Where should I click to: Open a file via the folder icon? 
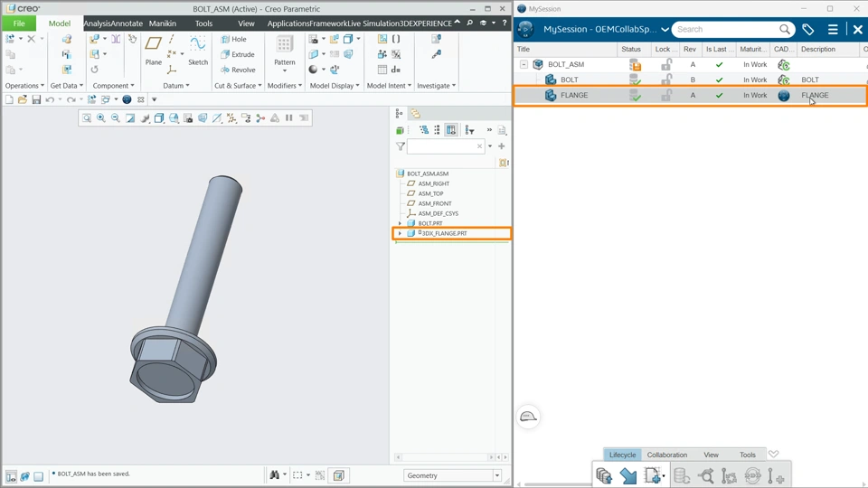click(22, 99)
